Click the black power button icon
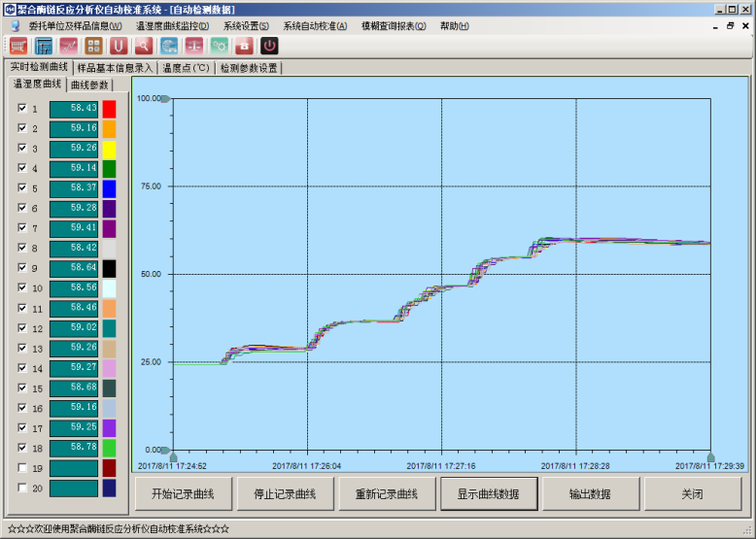Screen dimensions: 756x539 click(x=269, y=45)
